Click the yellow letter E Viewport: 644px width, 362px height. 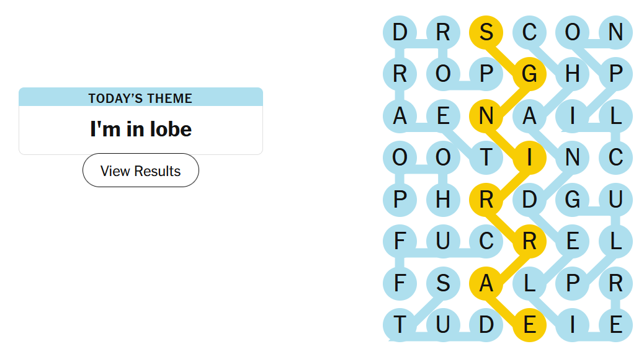click(x=529, y=325)
